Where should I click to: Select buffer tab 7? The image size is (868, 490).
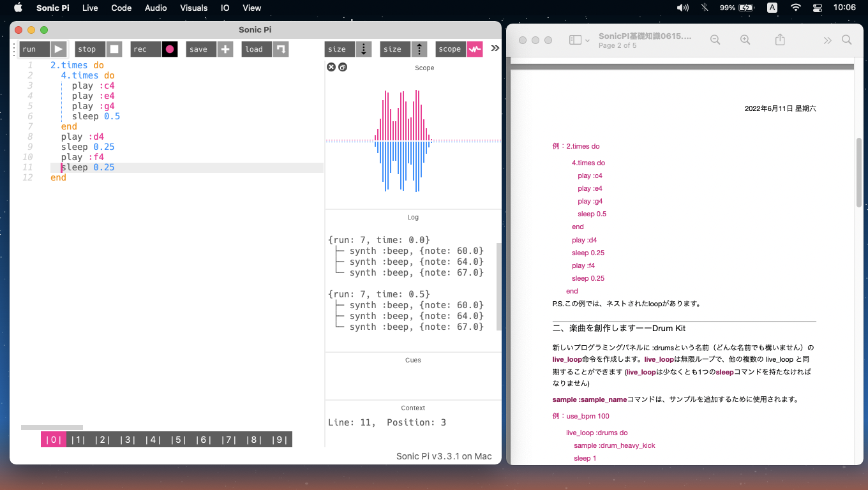(229, 440)
